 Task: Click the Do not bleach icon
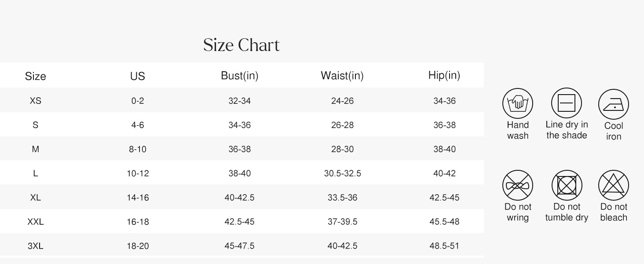(614, 186)
